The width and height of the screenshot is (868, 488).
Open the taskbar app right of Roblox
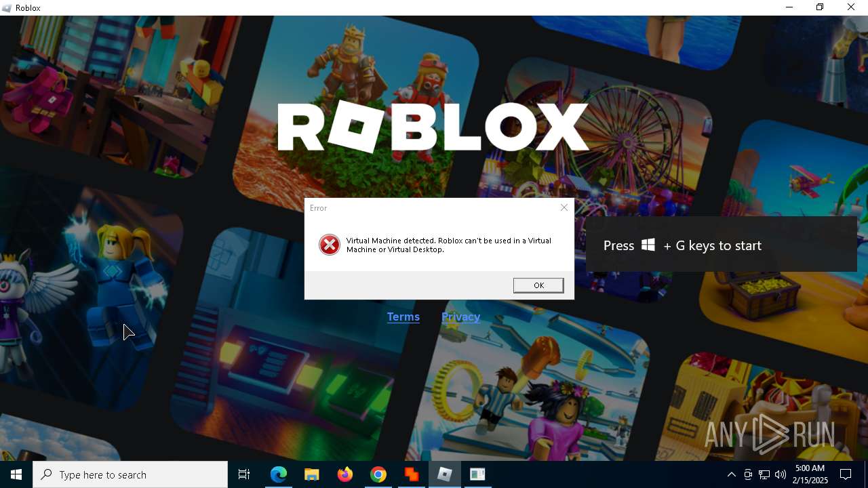(x=477, y=474)
